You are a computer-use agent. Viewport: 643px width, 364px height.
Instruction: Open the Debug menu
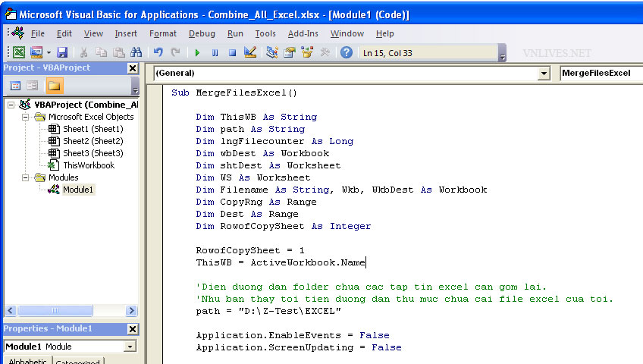[x=202, y=33]
